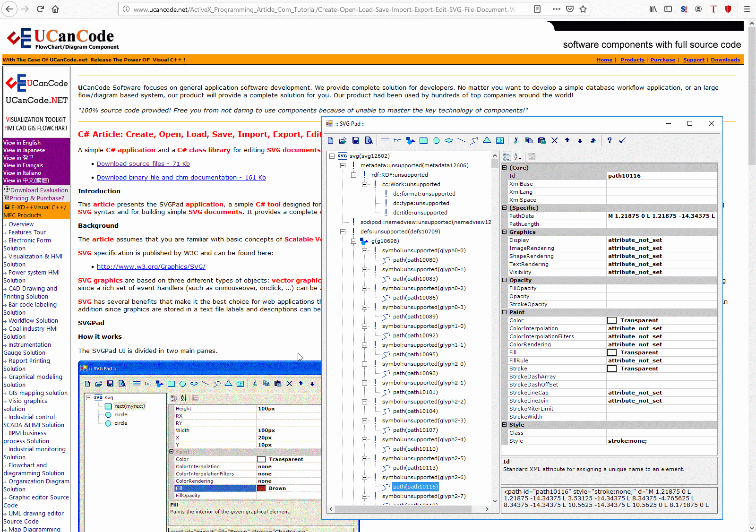Open the Downloads navigation link

coord(725,60)
